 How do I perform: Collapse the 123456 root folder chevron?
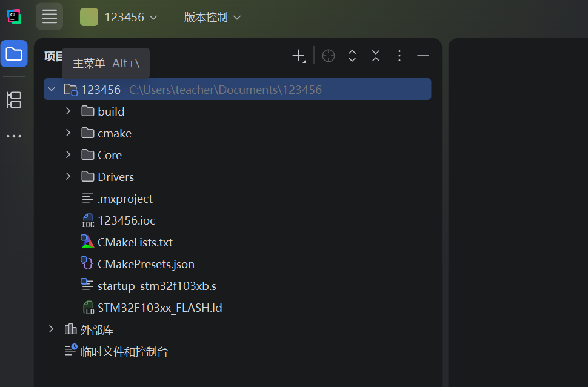point(52,89)
